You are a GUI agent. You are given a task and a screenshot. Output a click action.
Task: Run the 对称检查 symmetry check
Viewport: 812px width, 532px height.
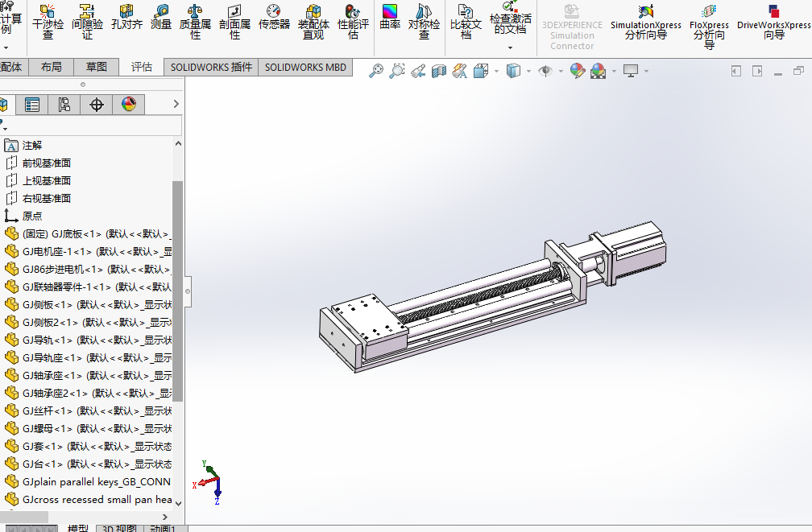click(424, 22)
